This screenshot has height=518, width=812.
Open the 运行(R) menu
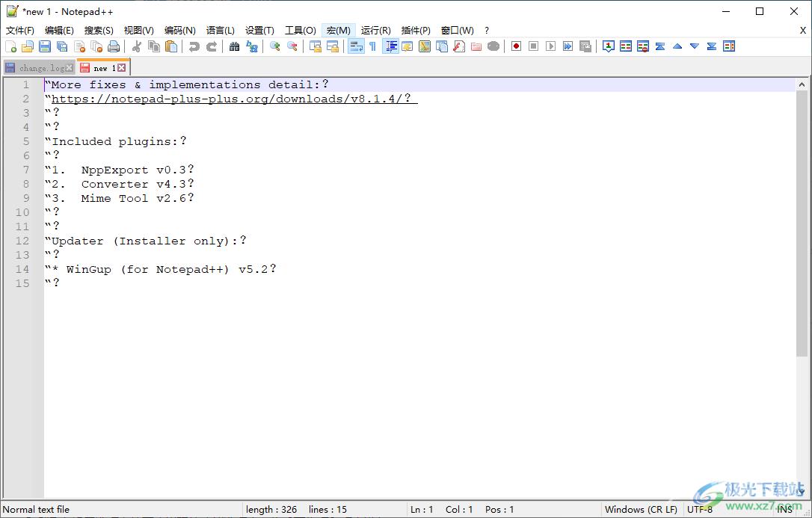point(376,31)
